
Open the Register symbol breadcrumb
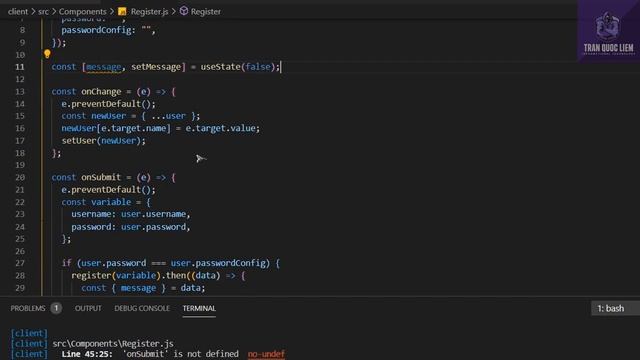click(x=206, y=11)
